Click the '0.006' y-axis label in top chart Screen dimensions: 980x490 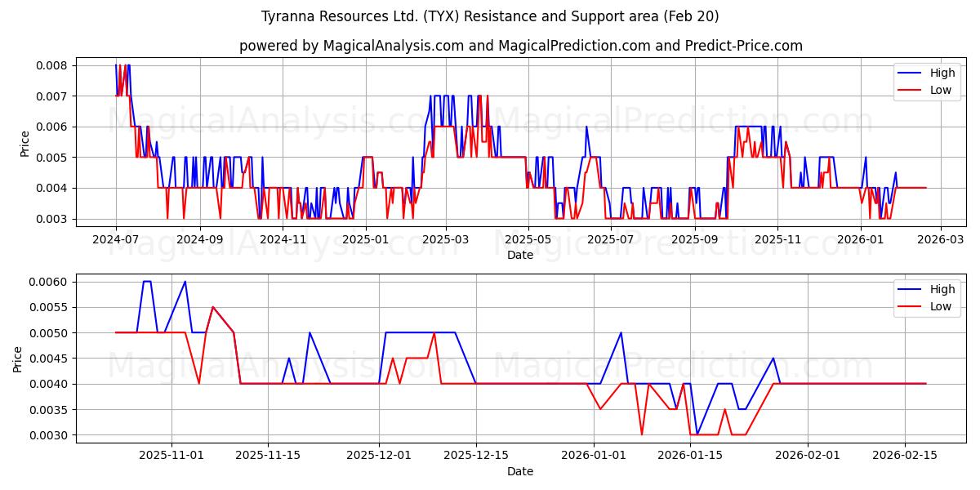click(53, 127)
